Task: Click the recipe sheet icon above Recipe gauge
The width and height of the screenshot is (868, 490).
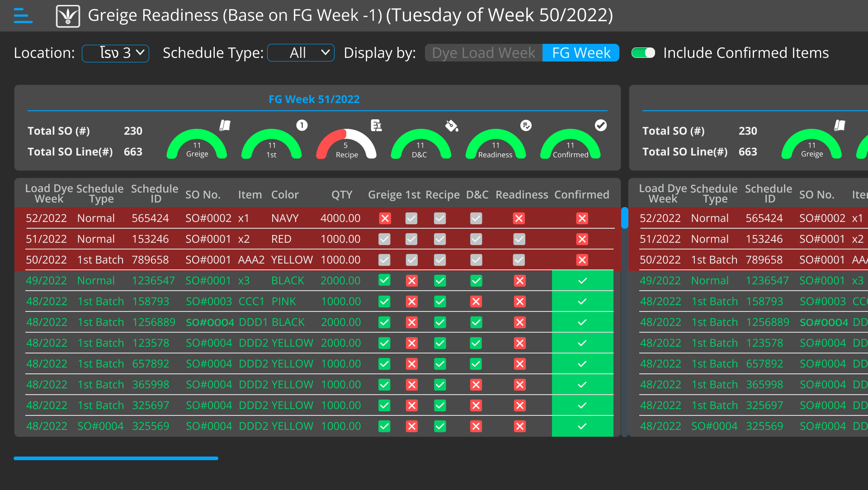Action: pyautogui.click(x=376, y=125)
